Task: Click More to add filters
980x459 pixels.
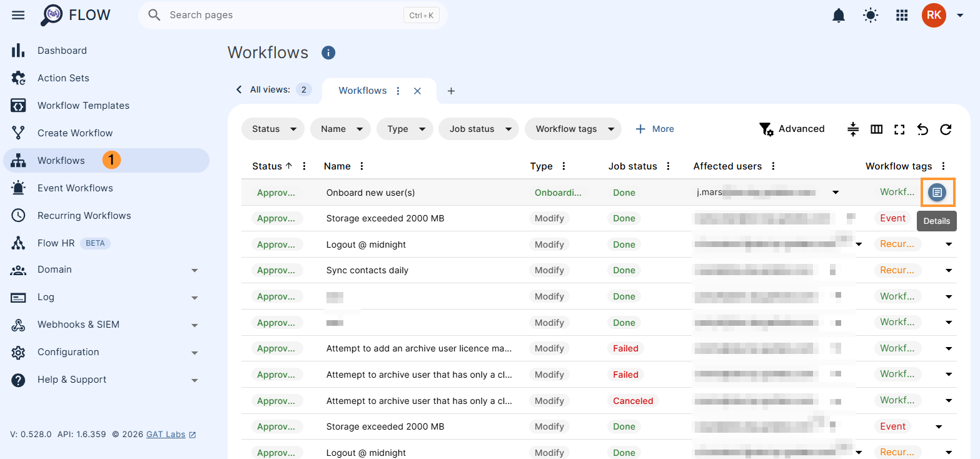Action: pos(655,129)
